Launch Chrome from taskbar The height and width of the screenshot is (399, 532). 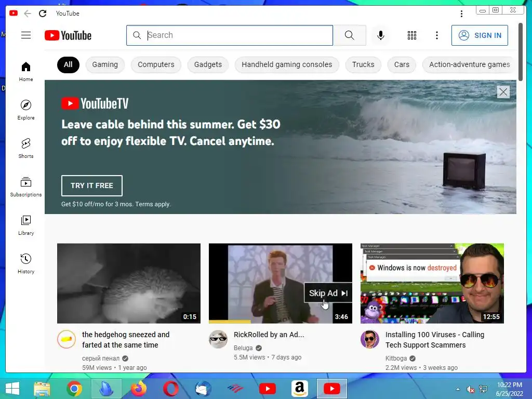[x=74, y=389]
